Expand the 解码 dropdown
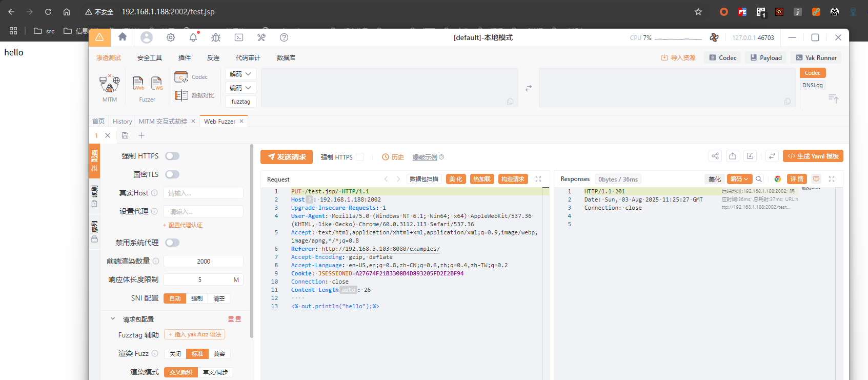 click(x=240, y=74)
